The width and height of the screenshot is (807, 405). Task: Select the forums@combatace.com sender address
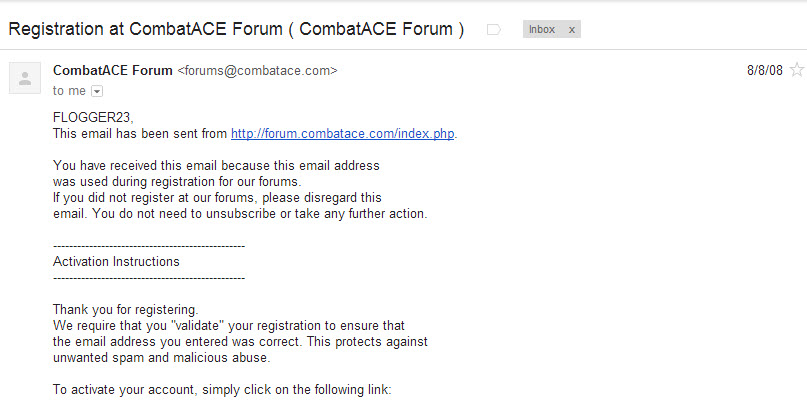tap(257, 71)
